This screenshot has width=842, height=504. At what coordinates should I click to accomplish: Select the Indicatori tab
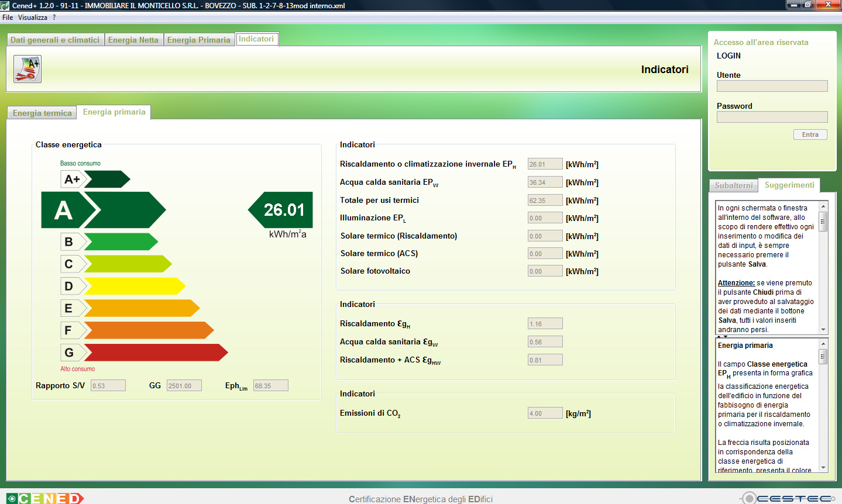(x=256, y=39)
